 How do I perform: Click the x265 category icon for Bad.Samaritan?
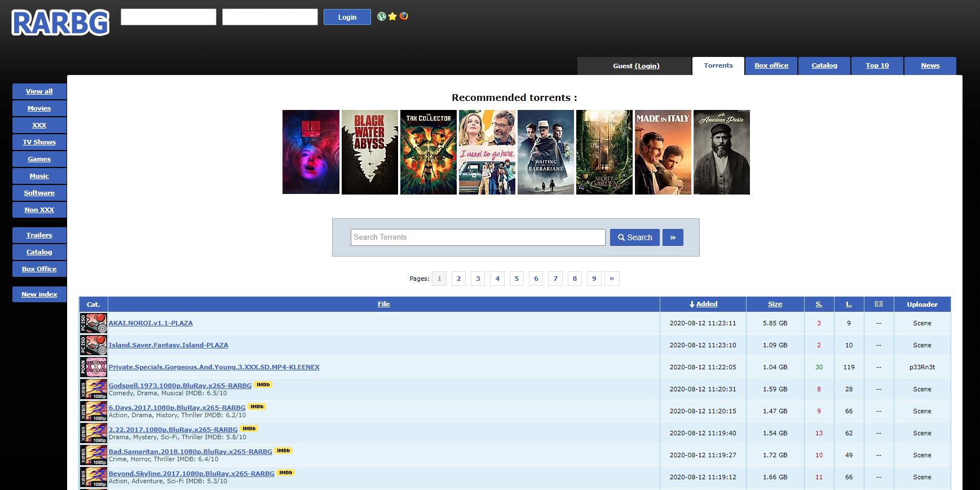pyautogui.click(x=94, y=455)
